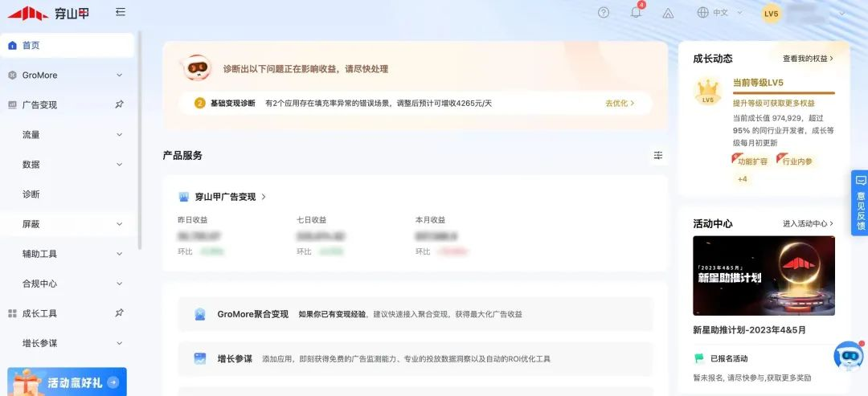
Task: Expand the 增长参谋 sidebar chevron
Action: [x=119, y=344]
